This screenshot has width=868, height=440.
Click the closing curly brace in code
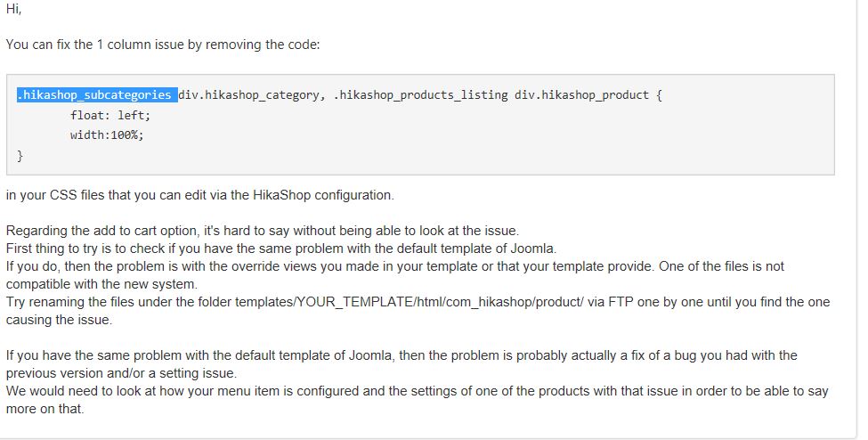pos(20,156)
